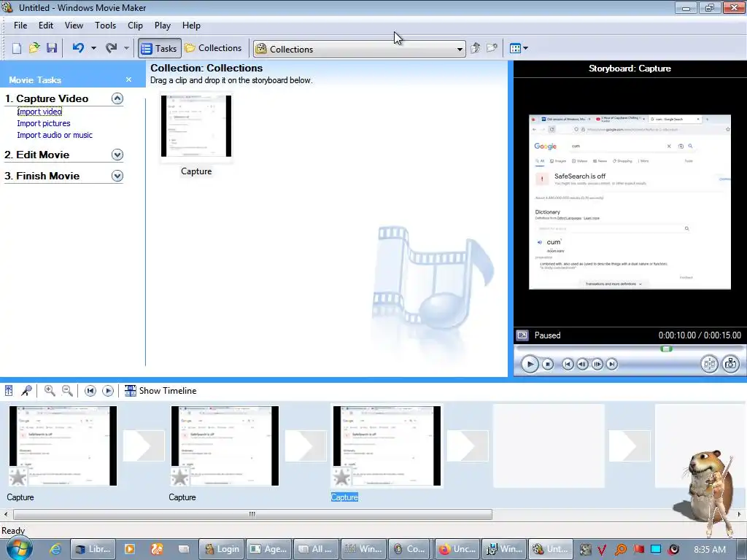The width and height of the screenshot is (747, 560).
Task: Jump forward to the next clip
Action: click(x=612, y=365)
